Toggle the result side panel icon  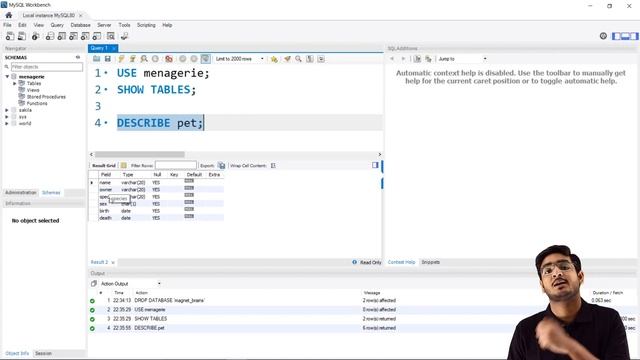coord(375,165)
